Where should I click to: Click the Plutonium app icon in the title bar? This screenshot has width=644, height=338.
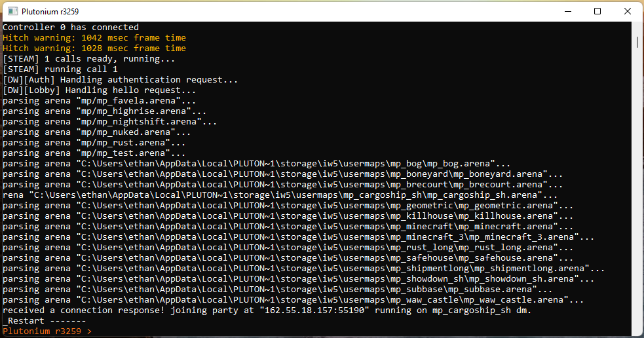12,11
